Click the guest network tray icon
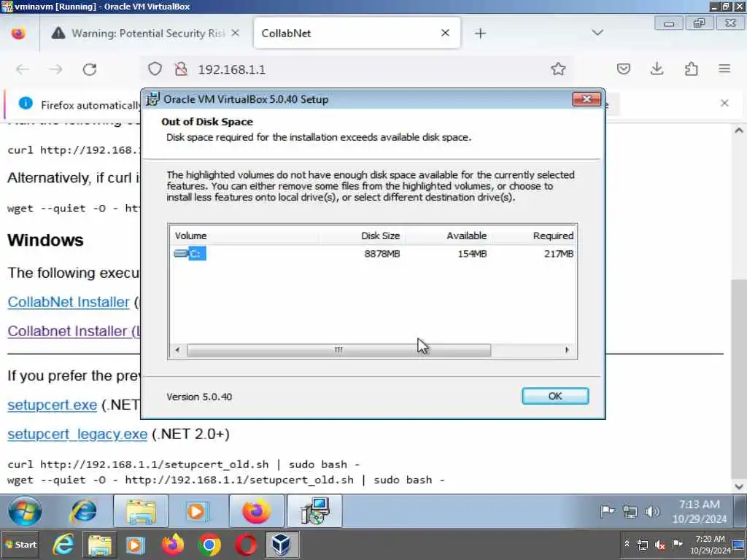Viewport: 747px width, 560px height. pos(630,512)
